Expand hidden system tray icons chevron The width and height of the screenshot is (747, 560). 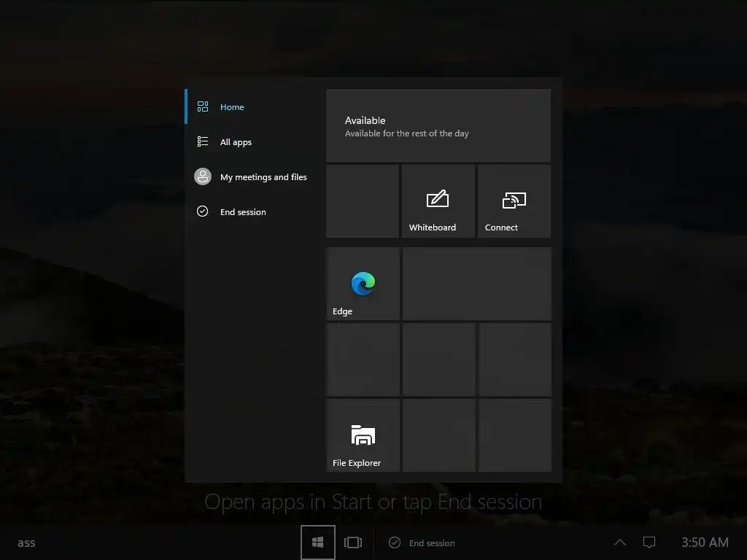pos(620,542)
